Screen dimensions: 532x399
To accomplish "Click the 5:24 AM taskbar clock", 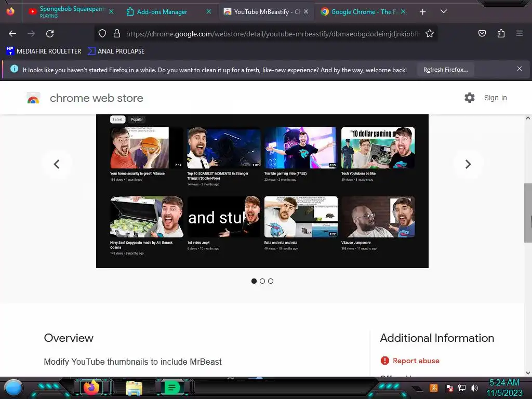I will pos(504,383).
